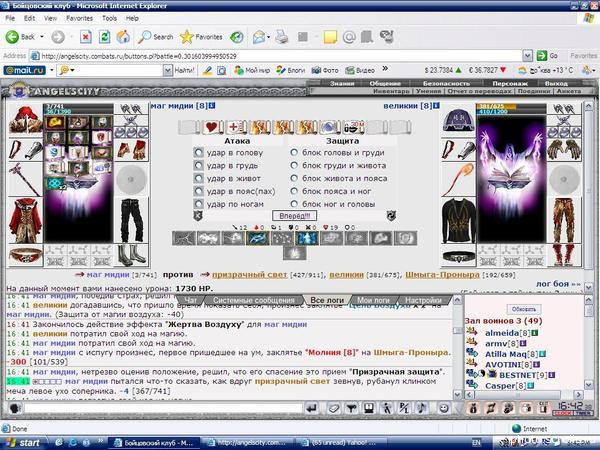
Task: Select defense 'блок живота и пояса'
Action: 294,178
